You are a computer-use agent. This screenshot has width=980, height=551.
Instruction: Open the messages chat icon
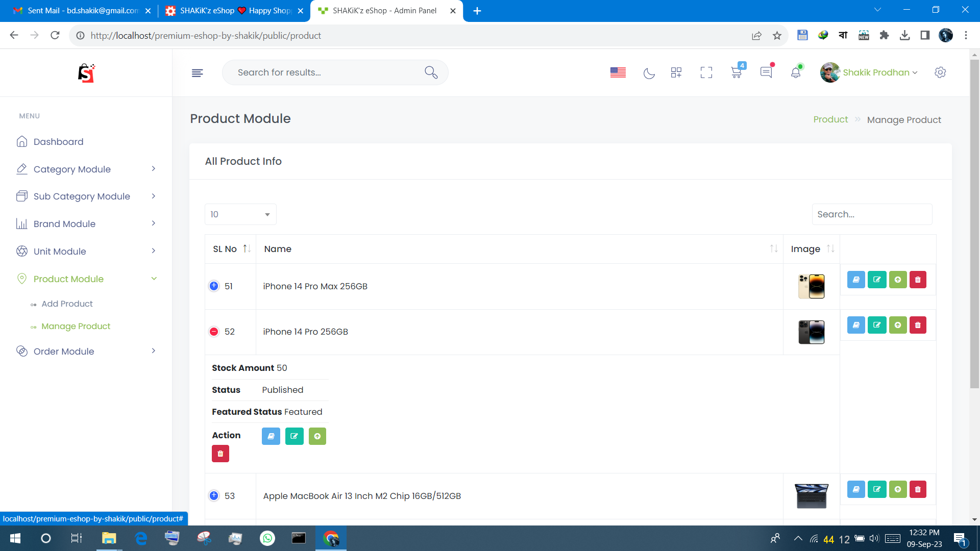766,72
